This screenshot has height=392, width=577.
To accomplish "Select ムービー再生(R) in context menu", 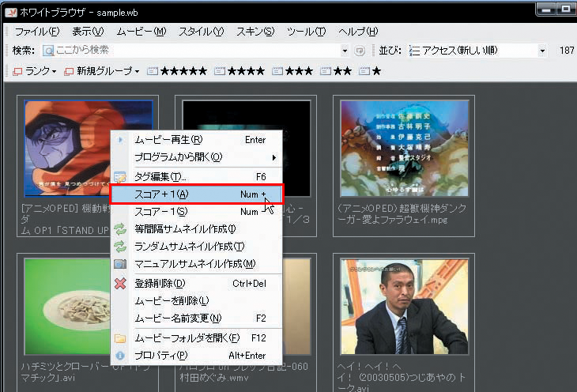I will [x=196, y=140].
